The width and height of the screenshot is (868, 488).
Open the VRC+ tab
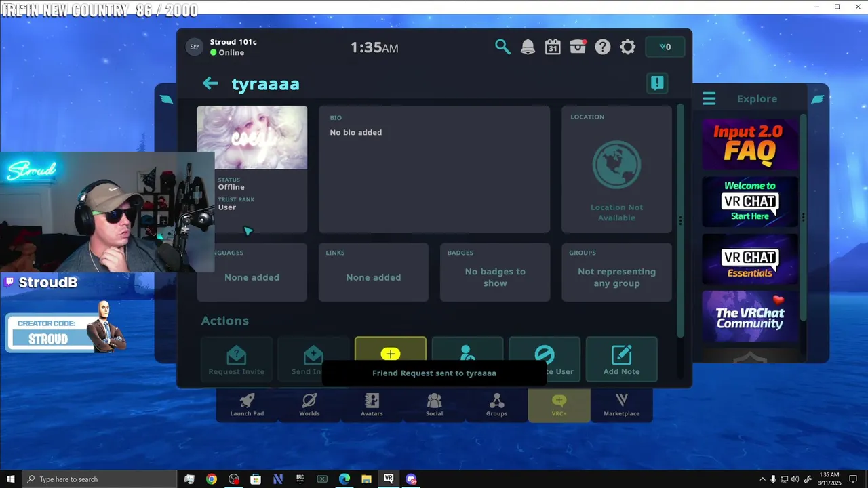[x=559, y=405]
